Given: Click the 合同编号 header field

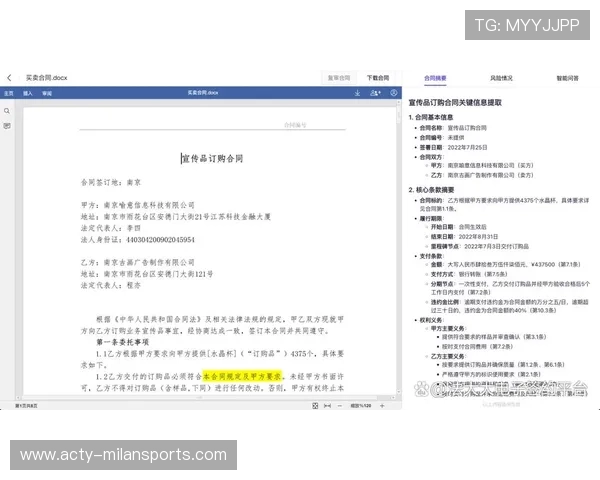Looking at the screenshot, I should pos(297,125).
